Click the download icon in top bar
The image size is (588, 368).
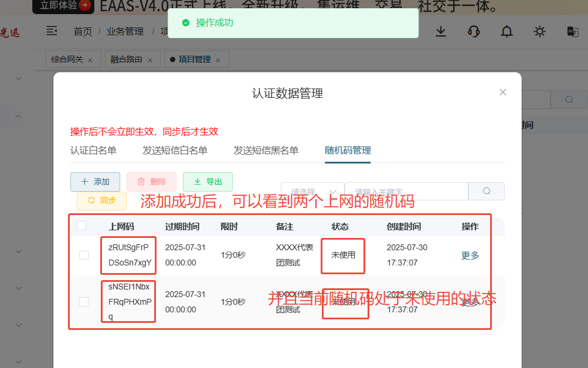tap(441, 31)
